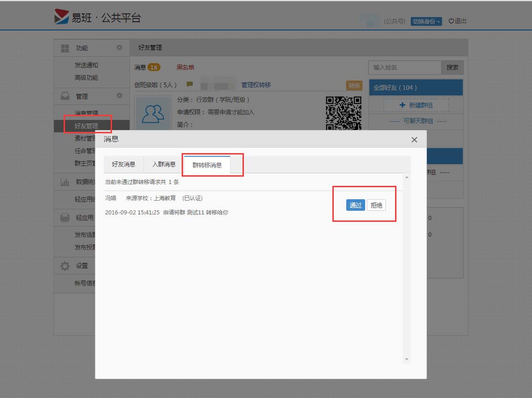Open the 切换身份 dropdown
The width and height of the screenshot is (532, 398).
tap(426, 21)
